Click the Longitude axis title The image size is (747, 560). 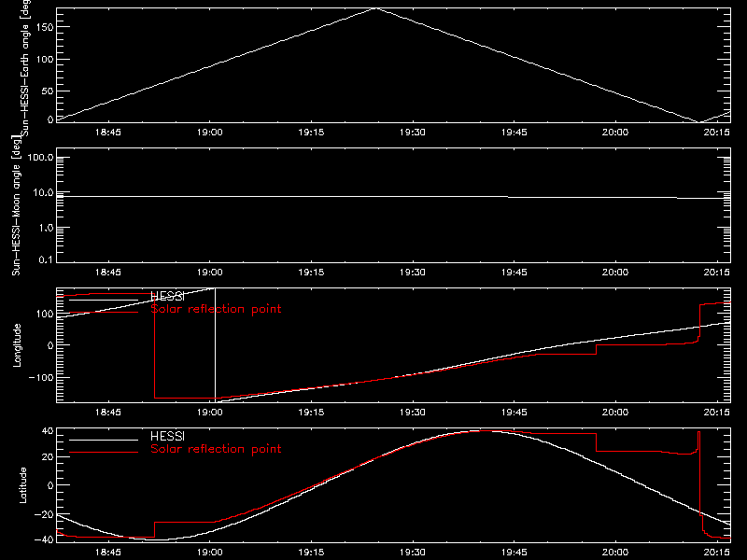[17, 345]
